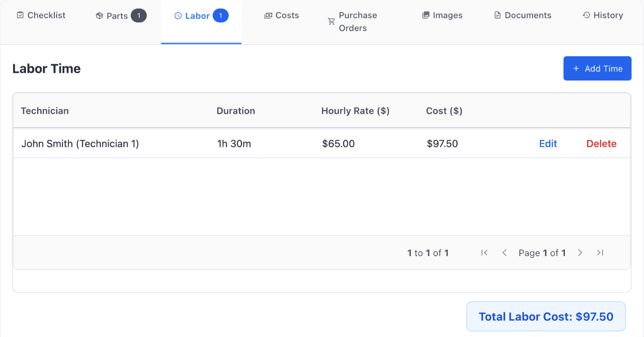The image size is (644, 337).
Task: Go to next page chevron
Action: (580, 253)
